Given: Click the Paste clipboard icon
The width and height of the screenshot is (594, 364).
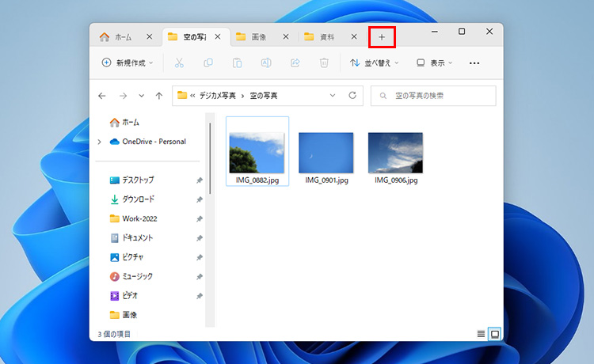Looking at the screenshot, I should (237, 63).
